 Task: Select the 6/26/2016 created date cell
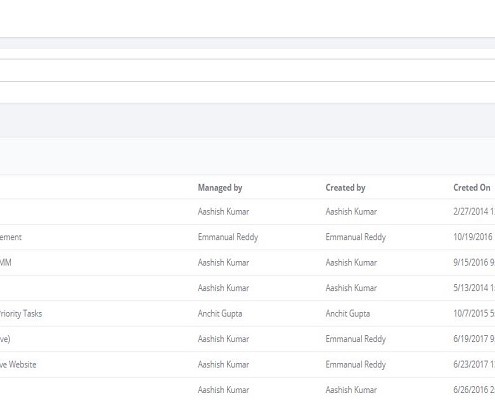474,390
